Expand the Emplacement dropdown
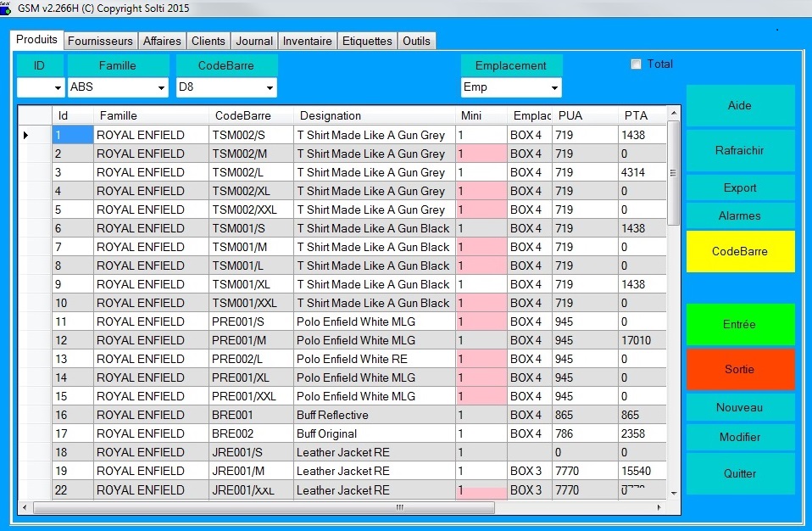 [x=554, y=87]
